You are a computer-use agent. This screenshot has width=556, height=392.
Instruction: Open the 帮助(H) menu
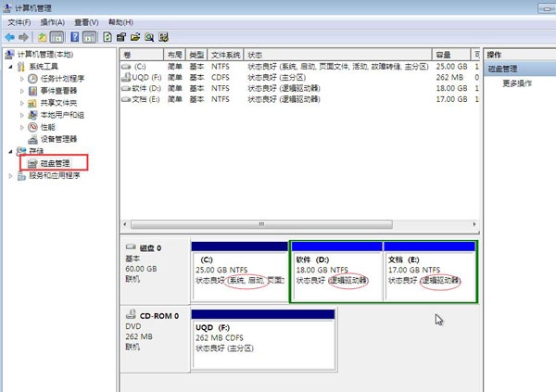click(120, 22)
